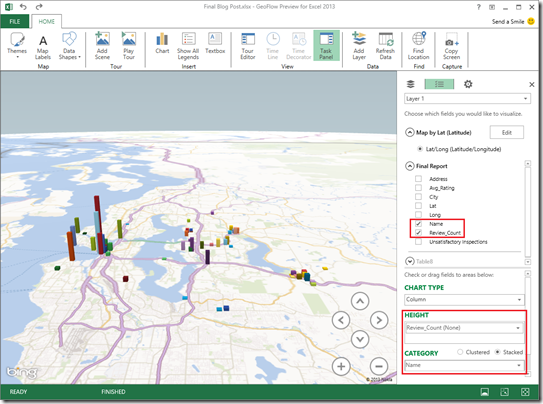Image resolution: width=543 pixels, height=404 pixels.
Task: Rotate the map left
Action: click(x=341, y=320)
